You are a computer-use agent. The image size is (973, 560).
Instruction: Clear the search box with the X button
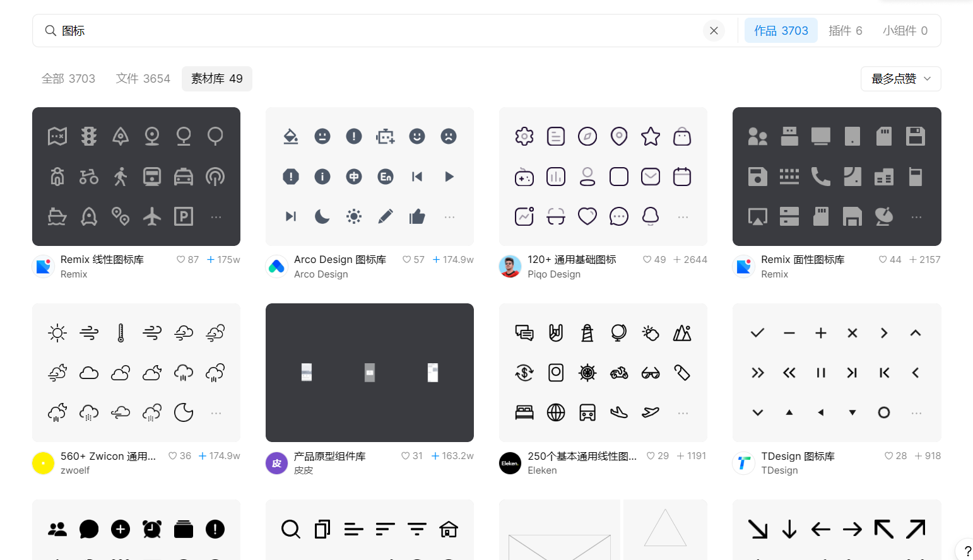714,30
